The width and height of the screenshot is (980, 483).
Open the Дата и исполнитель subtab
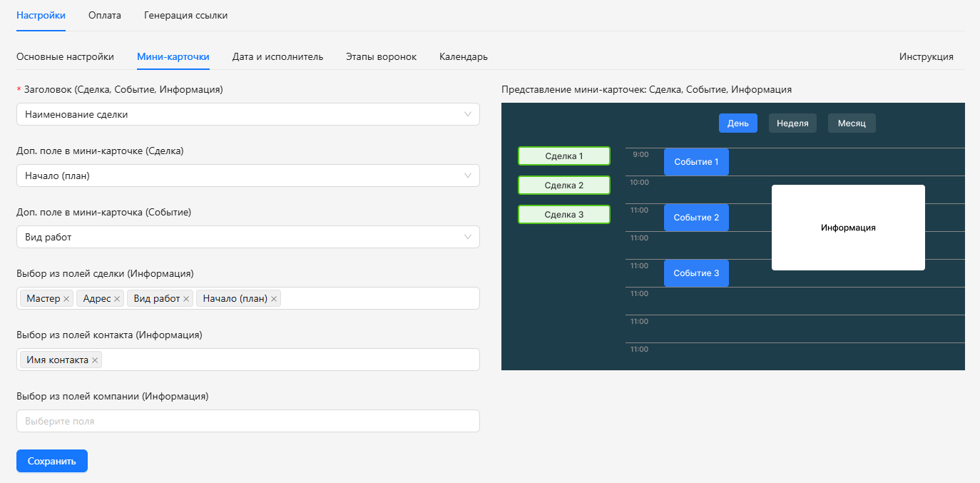[277, 56]
